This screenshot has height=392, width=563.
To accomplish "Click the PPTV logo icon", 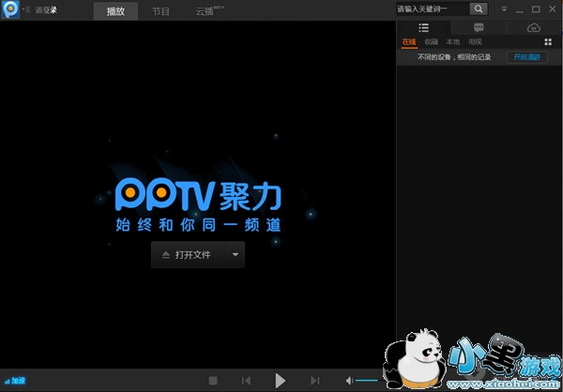I will [10, 9].
